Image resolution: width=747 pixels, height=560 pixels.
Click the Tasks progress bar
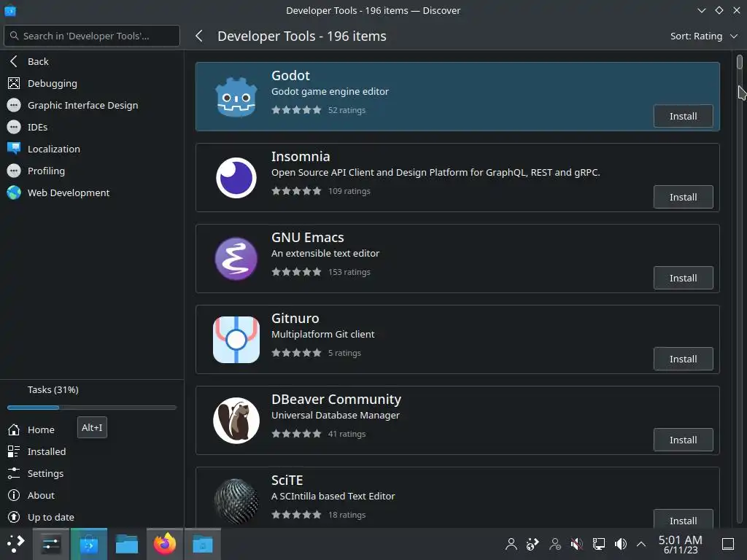(x=92, y=408)
